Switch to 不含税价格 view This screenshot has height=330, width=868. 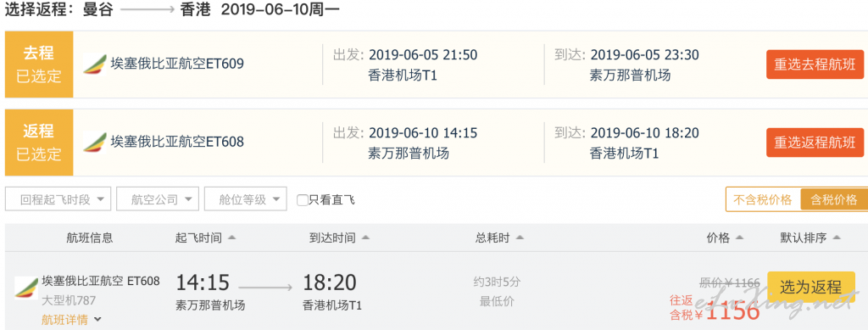coord(763,199)
